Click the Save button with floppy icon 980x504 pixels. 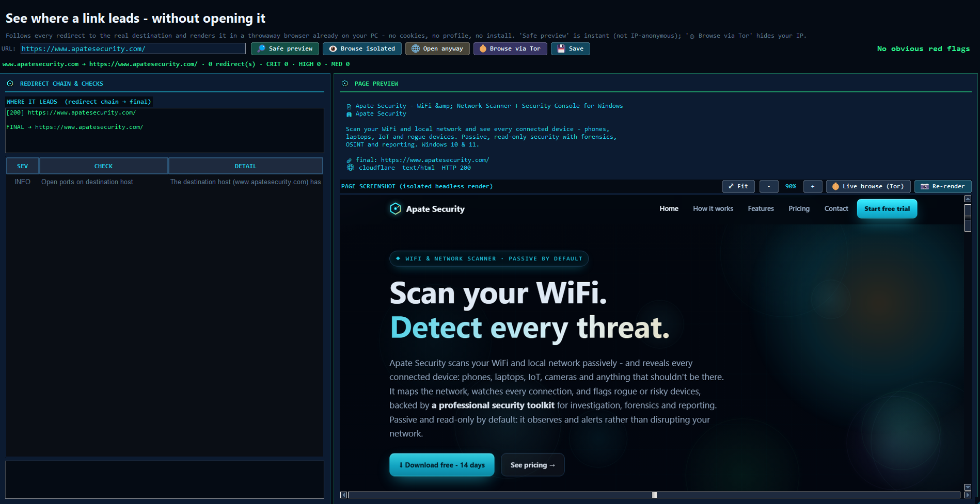pos(571,48)
